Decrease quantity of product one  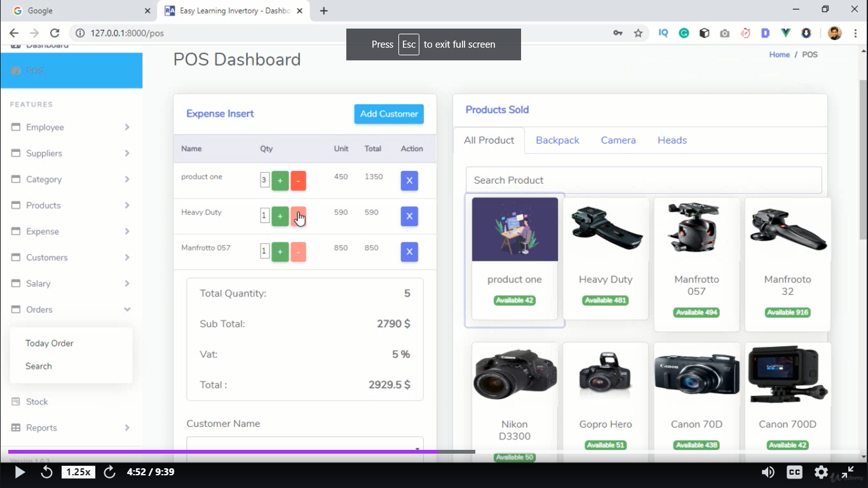click(298, 180)
